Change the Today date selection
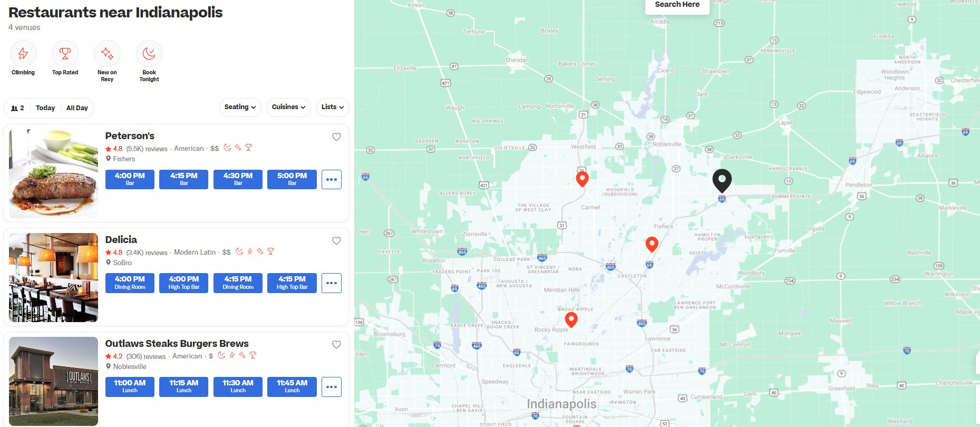Image resolution: width=980 pixels, height=427 pixels. click(45, 108)
